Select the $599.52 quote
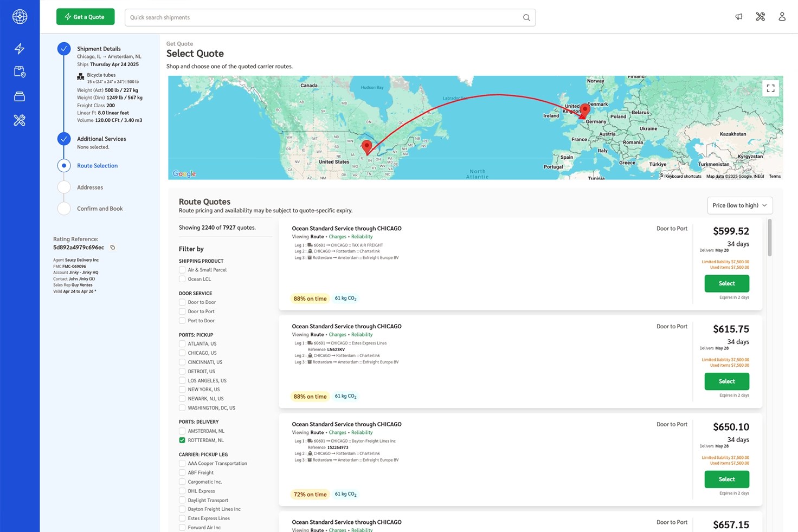The height and width of the screenshot is (532, 798). click(726, 283)
